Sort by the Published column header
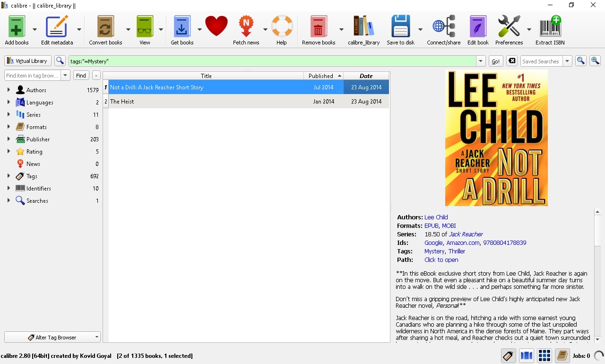605x364 pixels. 323,76
